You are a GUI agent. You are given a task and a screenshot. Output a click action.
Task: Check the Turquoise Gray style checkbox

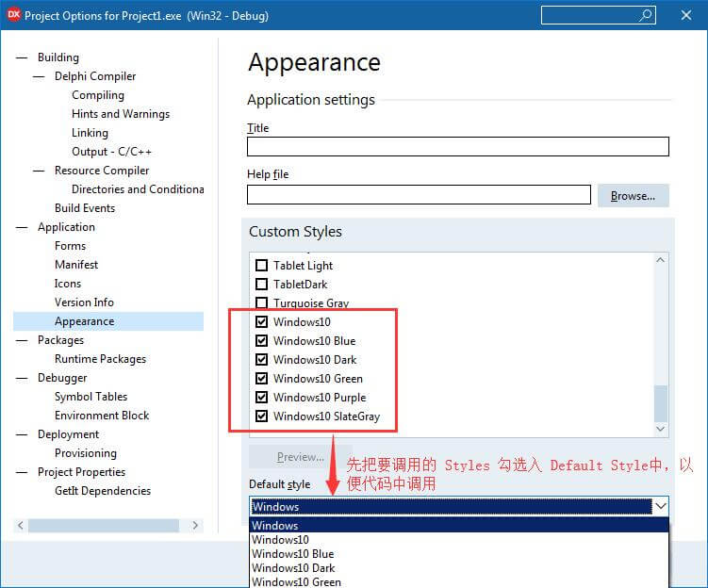[262, 303]
